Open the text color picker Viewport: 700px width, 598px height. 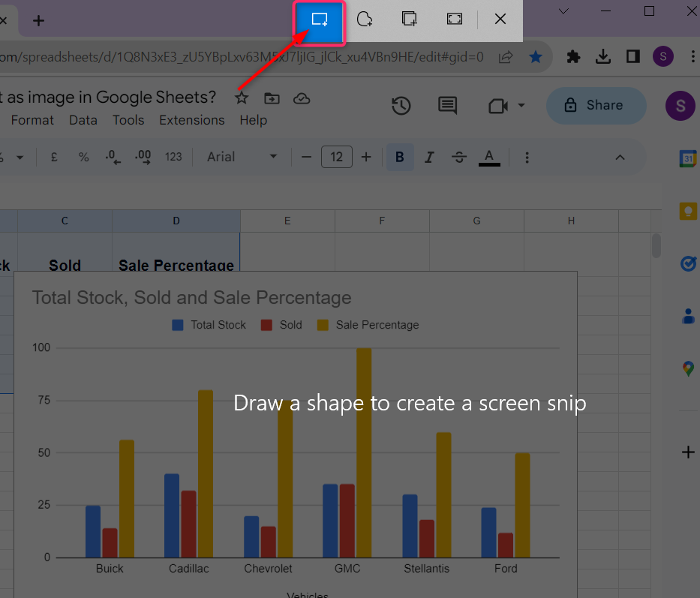pyautogui.click(x=489, y=157)
